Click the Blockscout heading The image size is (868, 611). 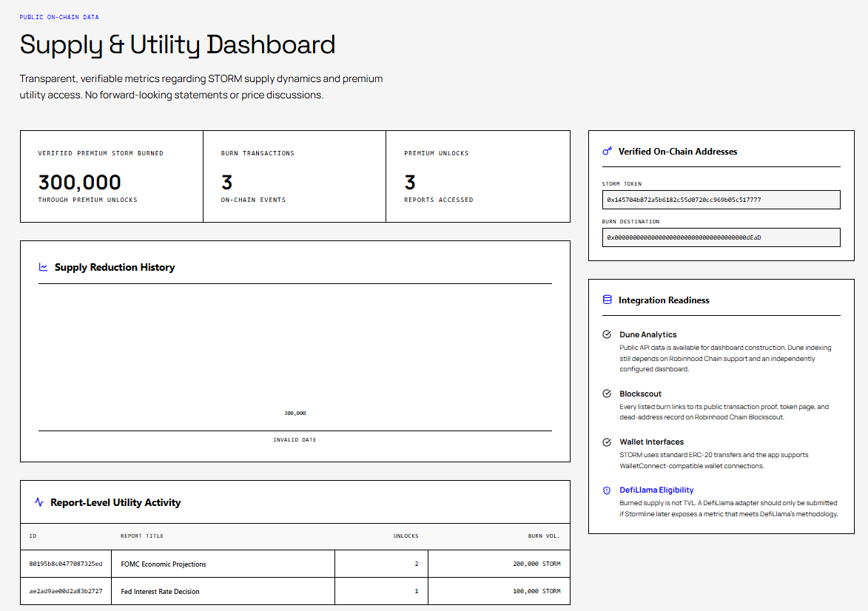click(641, 394)
